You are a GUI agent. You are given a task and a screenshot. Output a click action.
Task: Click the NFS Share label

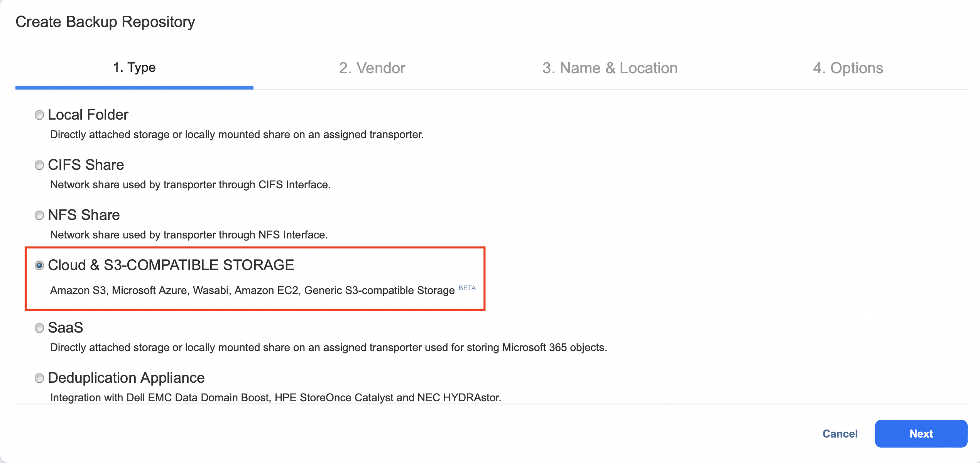(84, 215)
